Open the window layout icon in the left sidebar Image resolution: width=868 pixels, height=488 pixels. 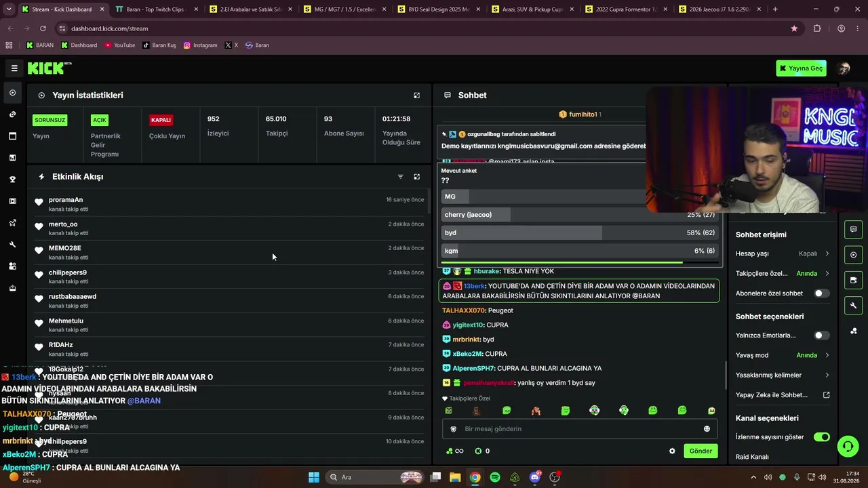(12, 136)
